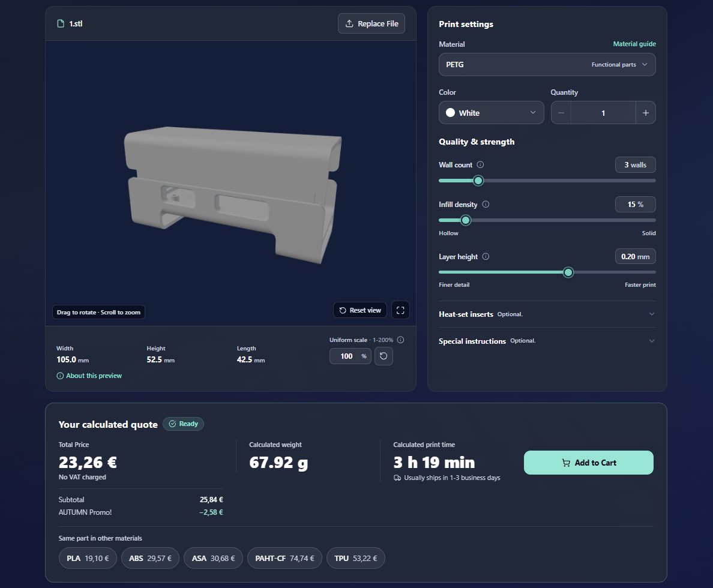Click the layer height mm value box

click(635, 256)
